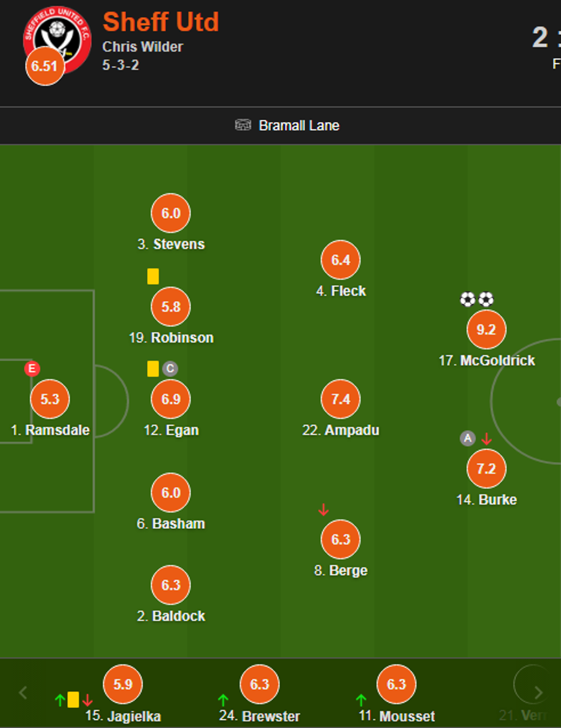Select Mousset's 6.3 substitute rating

(396, 684)
